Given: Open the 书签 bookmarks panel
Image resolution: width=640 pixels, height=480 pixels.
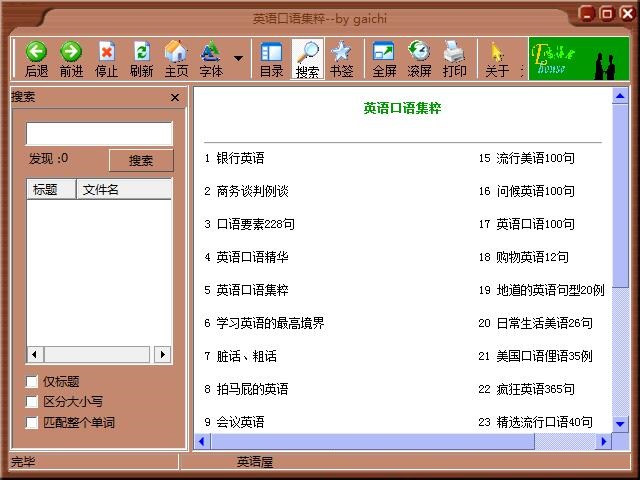Looking at the screenshot, I should point(341,59).
